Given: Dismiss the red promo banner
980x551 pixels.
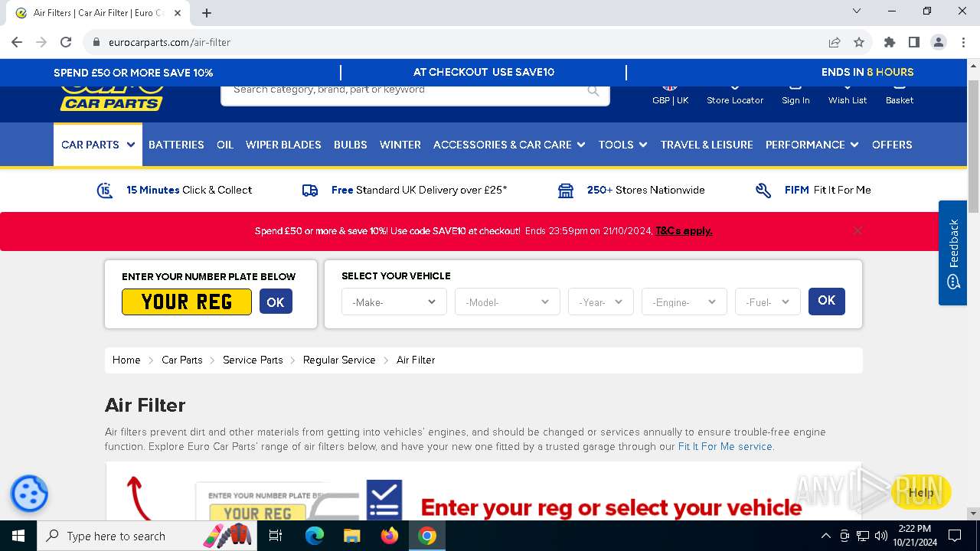Looking at the screenshot, I should (857, 230).
